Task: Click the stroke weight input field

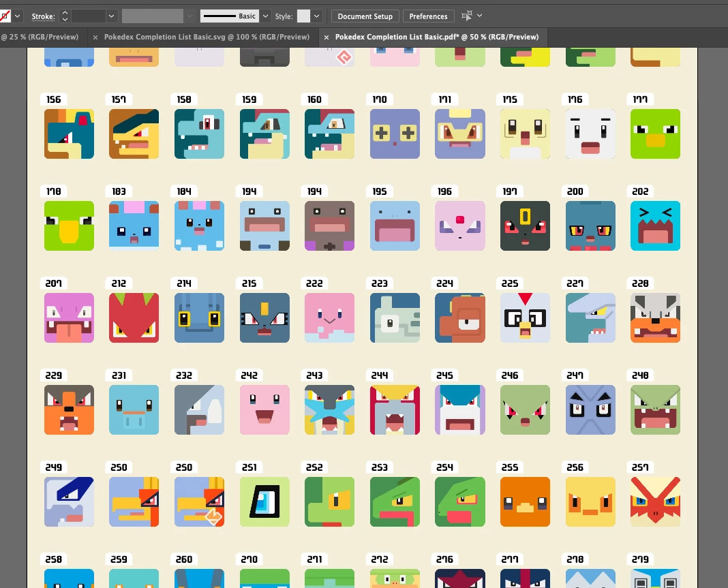Action: (x=89, y=16)
